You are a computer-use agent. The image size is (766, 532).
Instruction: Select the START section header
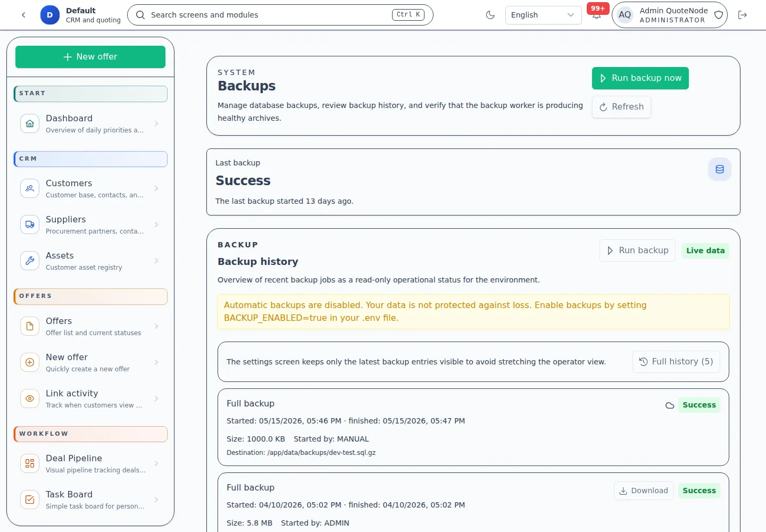(x=90, y=94)
